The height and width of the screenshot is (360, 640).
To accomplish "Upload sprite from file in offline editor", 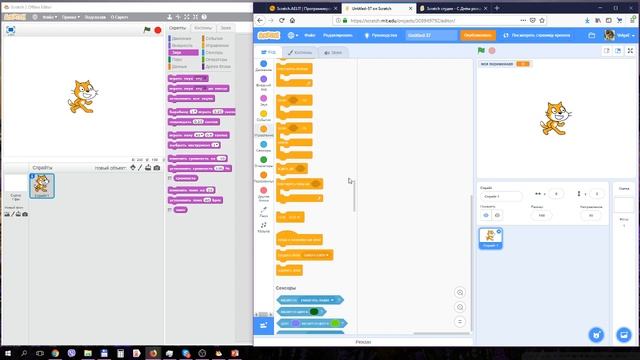I will pos(148,168).
